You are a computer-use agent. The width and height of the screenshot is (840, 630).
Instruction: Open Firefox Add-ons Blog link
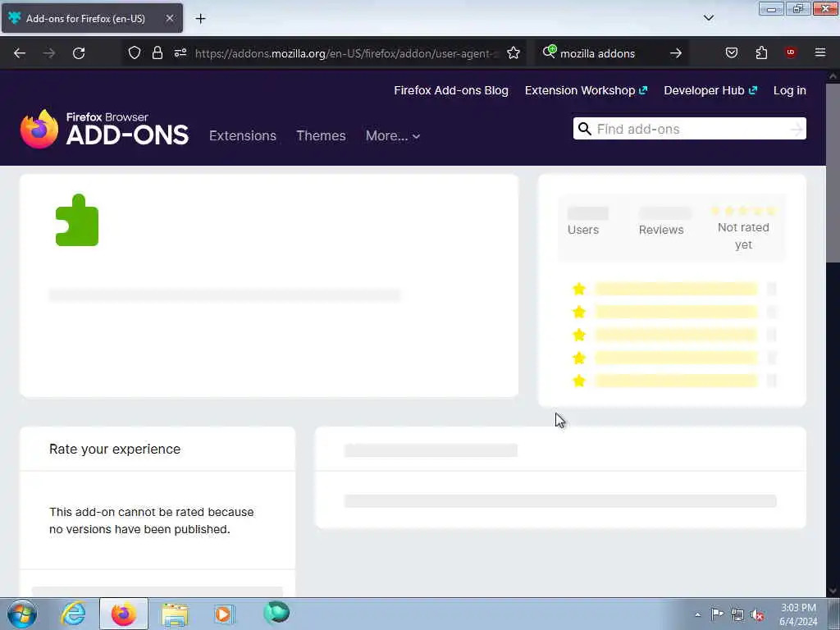(451, 90)
